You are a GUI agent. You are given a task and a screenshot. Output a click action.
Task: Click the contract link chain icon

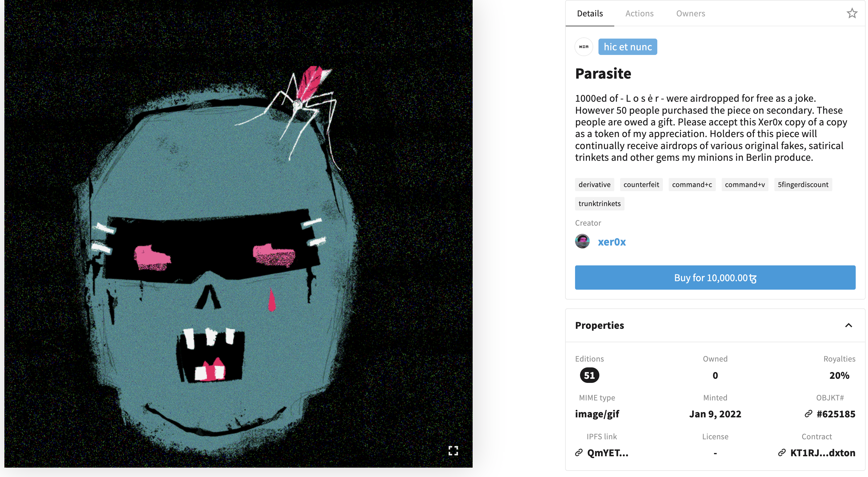click(x=782, y=453)
